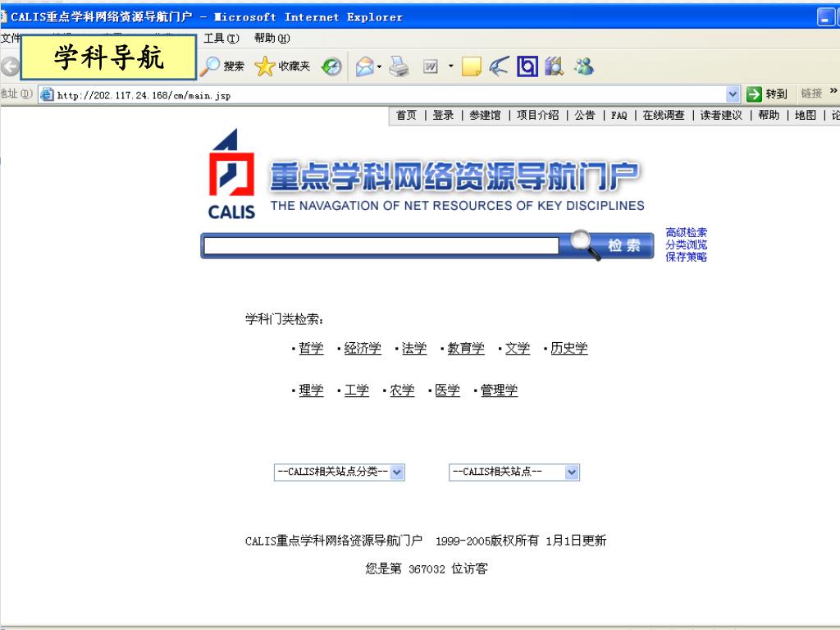Select the 历史学 discipline link
The image size is (840, 630).
(x=569, y=348)
